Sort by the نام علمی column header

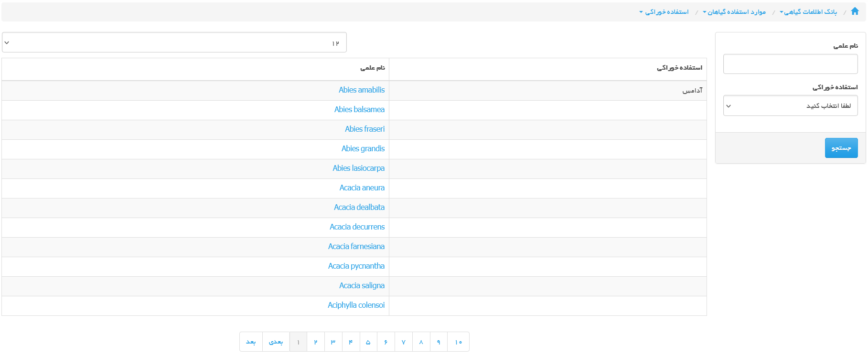click(372, 68)
